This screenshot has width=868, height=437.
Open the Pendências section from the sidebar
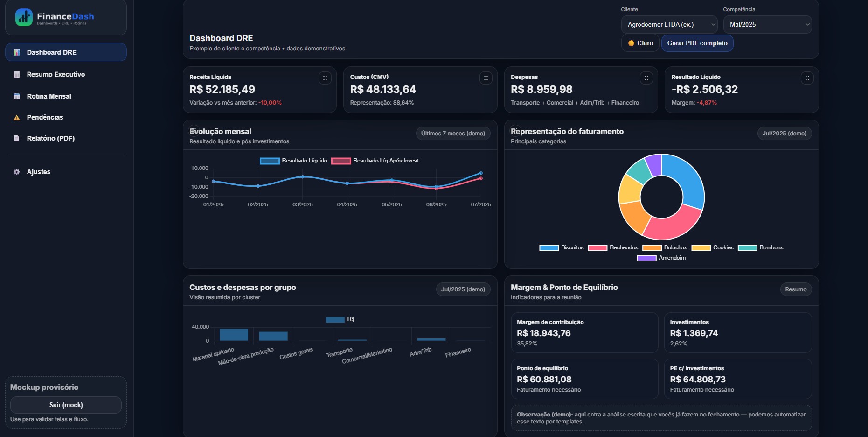45,117
